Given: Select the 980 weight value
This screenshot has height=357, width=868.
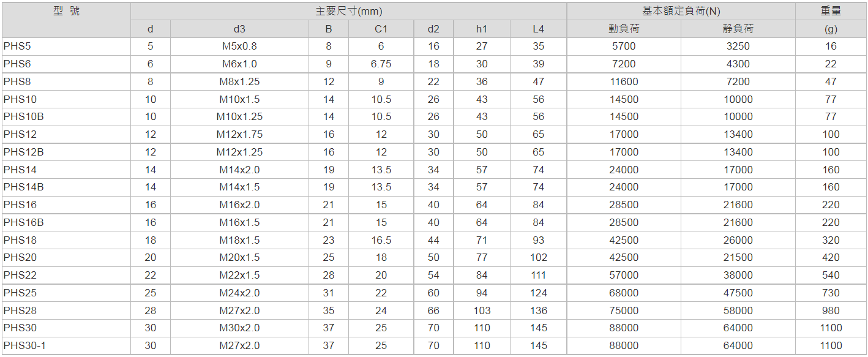Looking at the screenshot, I should pyautogui.click(x=831, y=310).
